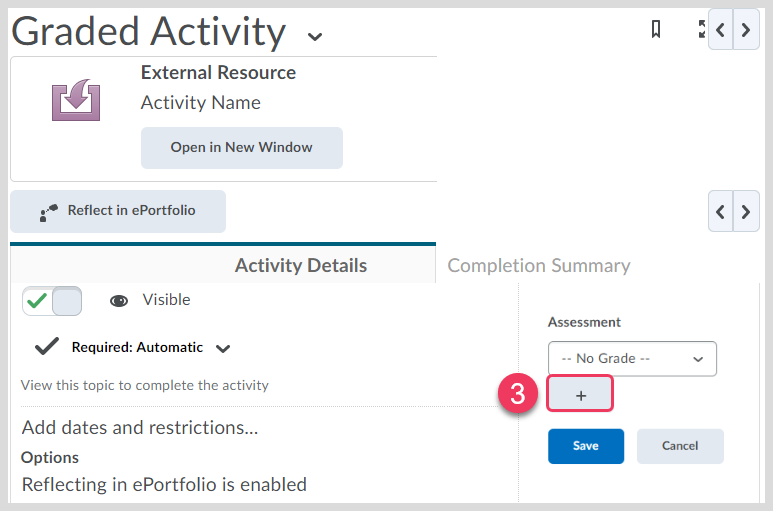
Task: Open the Graded Activity title dropdown
Action: click(x=315, y=37)
